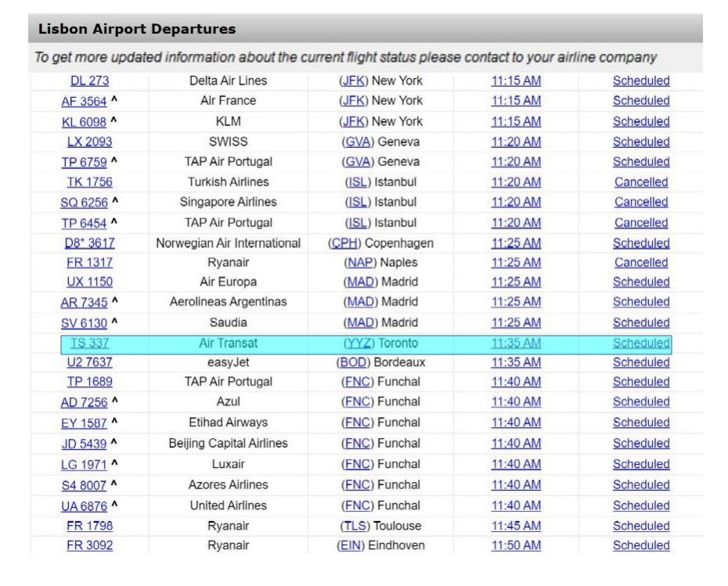Screen dimensions: 728x586
Task: Click 11:20 AM time in Singapore Airlines row
Action: point(516,203)
